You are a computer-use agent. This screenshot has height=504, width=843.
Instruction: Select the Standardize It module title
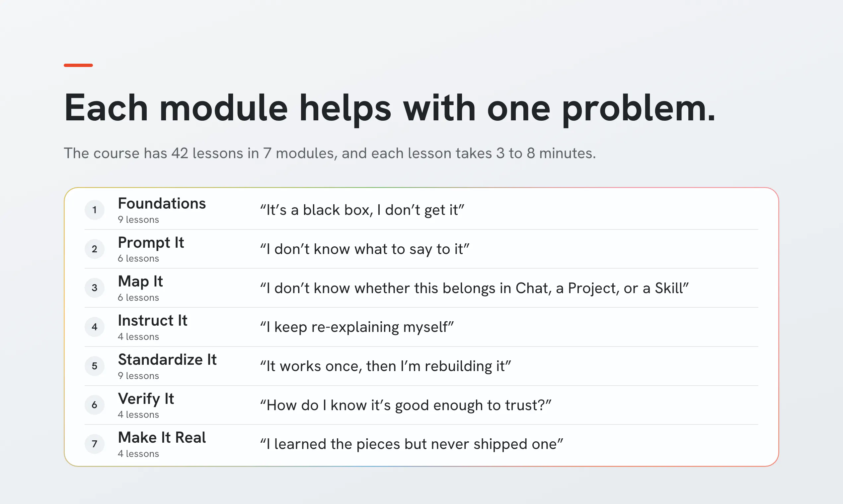click(x=167, y=359)
